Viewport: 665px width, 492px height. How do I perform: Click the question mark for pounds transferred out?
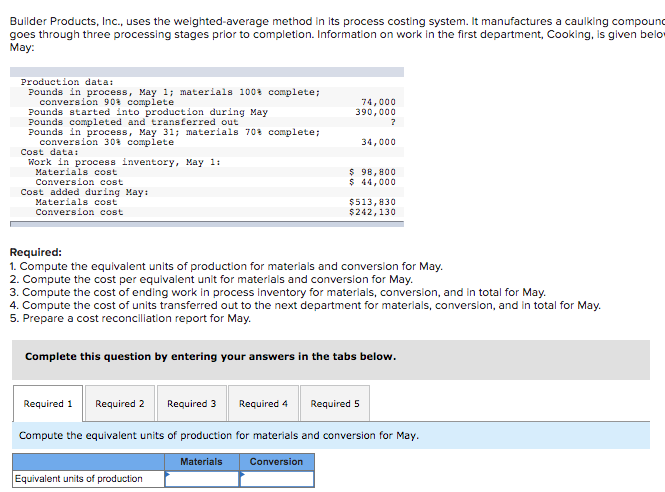point(393,122)
